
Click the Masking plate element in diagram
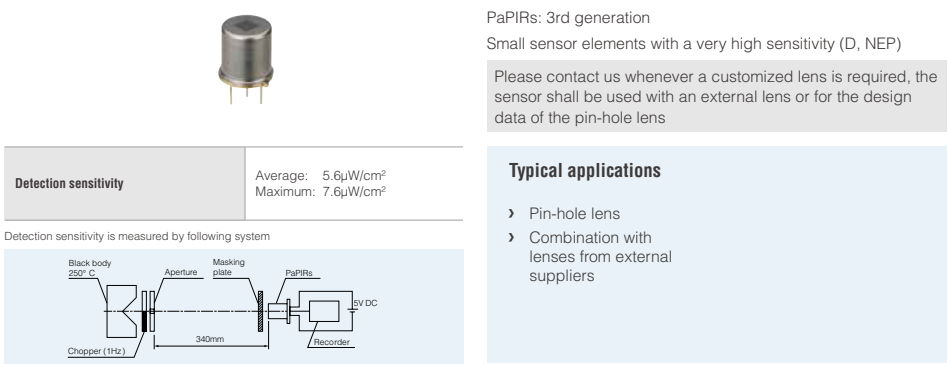pos(261,311)
